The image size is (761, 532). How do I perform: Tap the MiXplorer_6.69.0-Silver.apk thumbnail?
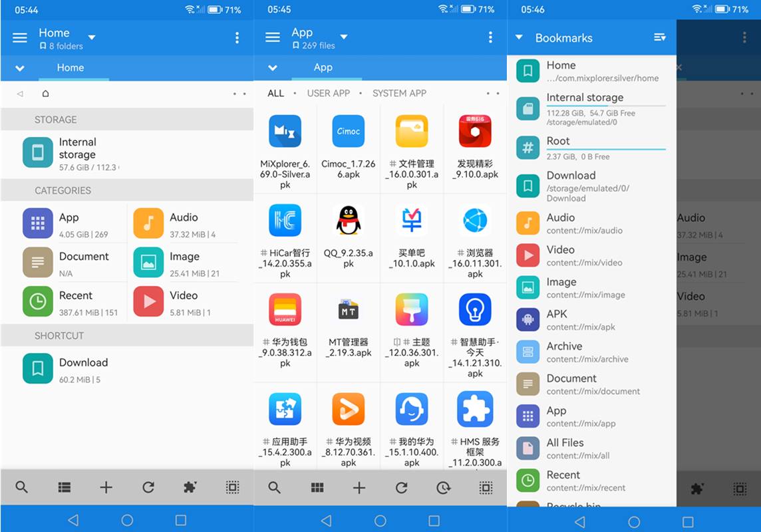click(285, 131)
